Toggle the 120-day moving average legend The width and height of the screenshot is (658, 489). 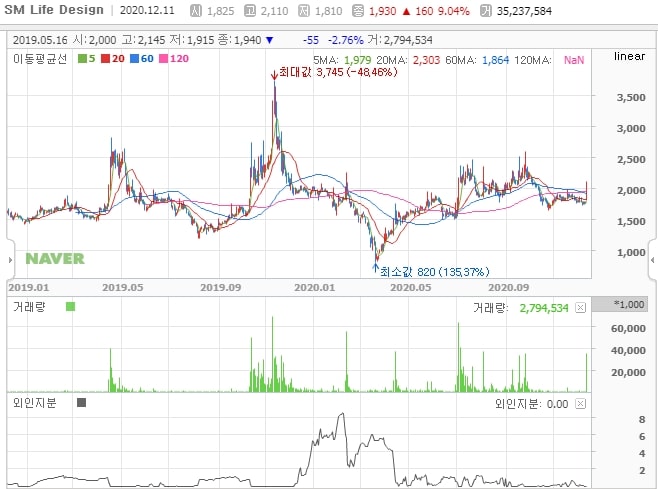[x=174, y=59]
